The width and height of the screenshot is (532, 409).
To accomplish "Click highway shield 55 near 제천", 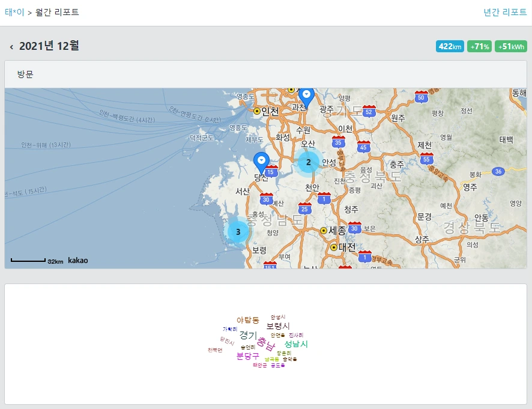I will (426, 159).
